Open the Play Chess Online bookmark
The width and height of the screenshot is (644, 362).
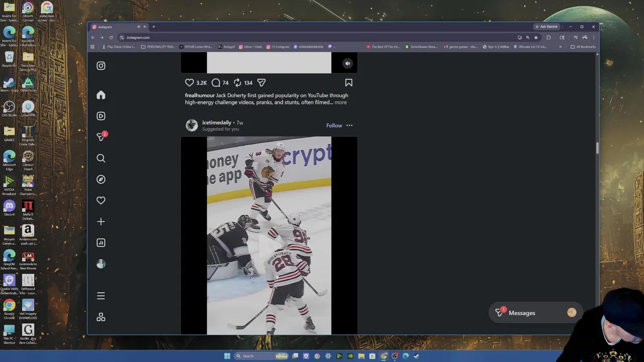coord(119,47)
